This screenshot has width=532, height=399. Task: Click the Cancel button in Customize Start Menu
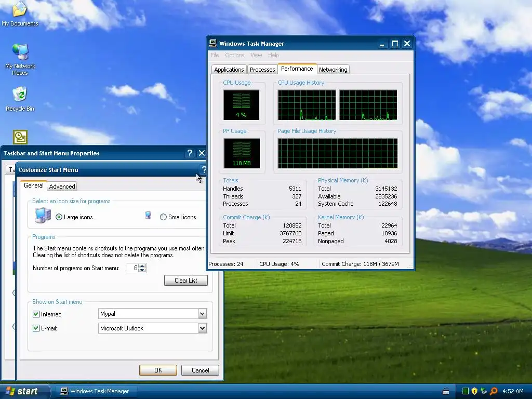point(200,370)
